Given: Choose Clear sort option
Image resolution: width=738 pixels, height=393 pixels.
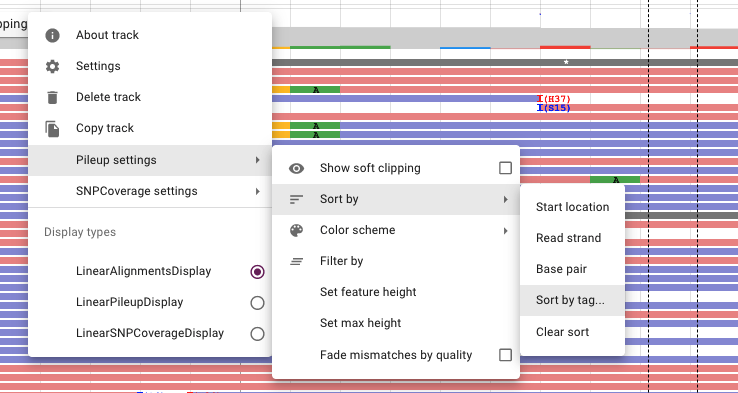Looking at the screenshot, I should click(x=572, y=332).
